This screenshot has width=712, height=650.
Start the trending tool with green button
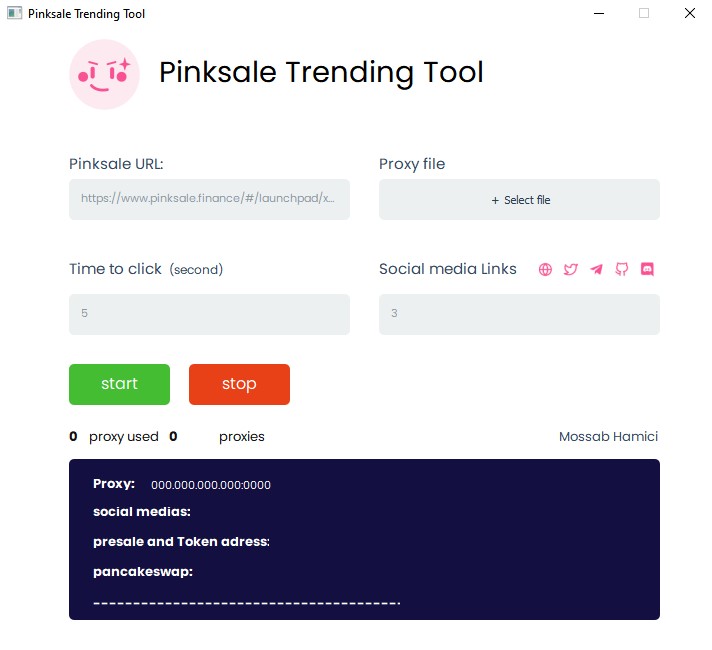point(119,384)
